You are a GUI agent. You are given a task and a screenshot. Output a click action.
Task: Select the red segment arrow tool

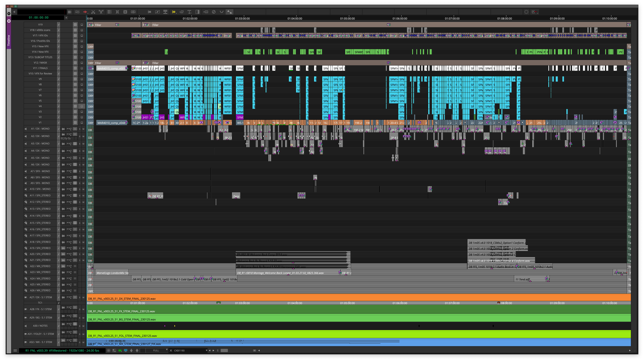pos(85,12)
